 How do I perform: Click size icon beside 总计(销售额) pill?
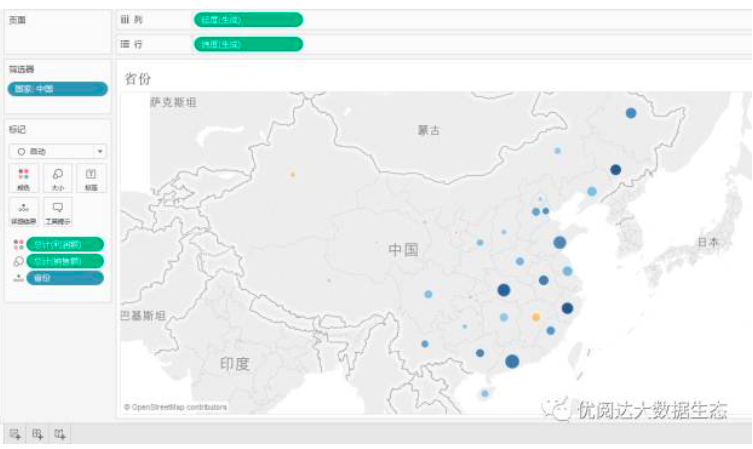point(17,261)
